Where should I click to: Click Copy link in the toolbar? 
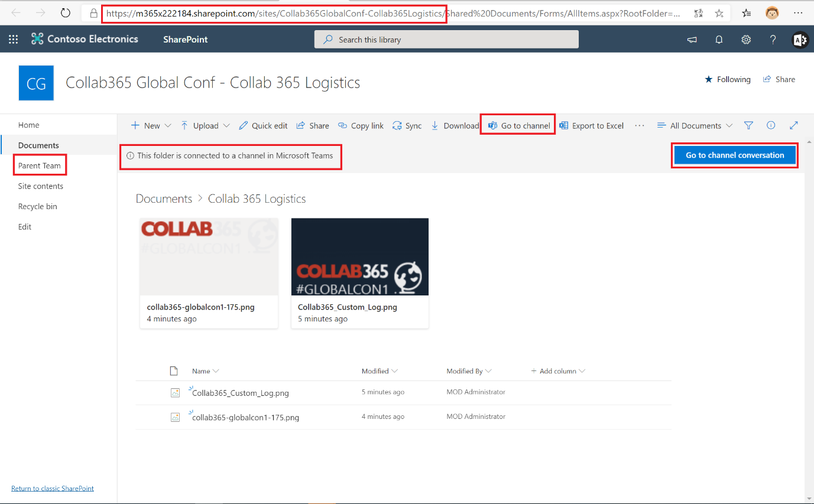click(361, 125)
